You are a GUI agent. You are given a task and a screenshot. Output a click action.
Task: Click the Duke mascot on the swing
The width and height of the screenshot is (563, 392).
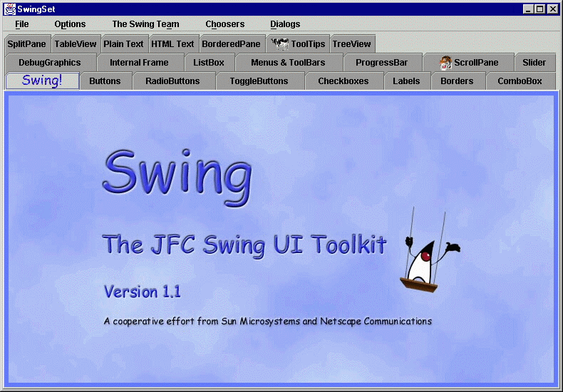[x=430, y=252]
